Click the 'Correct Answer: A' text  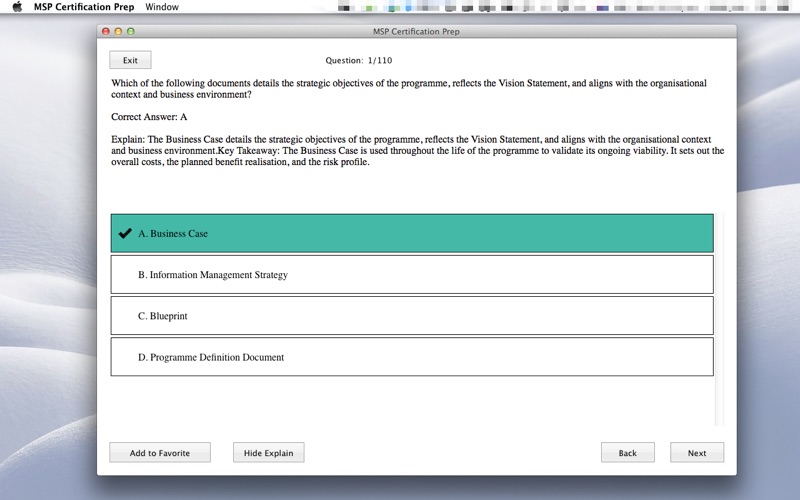click(x=149, y=117)
